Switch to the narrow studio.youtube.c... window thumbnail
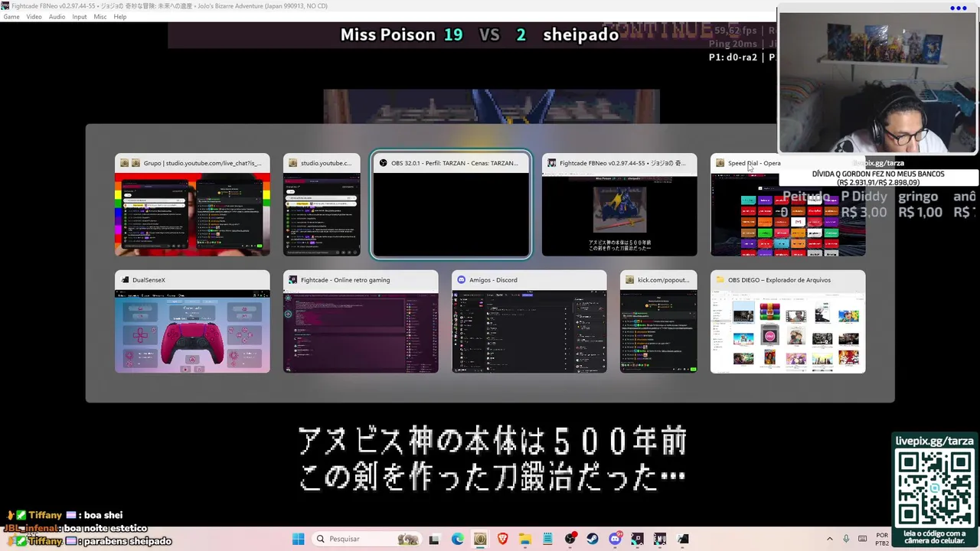This screenshot has height=551, width=980. pyautogui.click(x=322, y=204)
